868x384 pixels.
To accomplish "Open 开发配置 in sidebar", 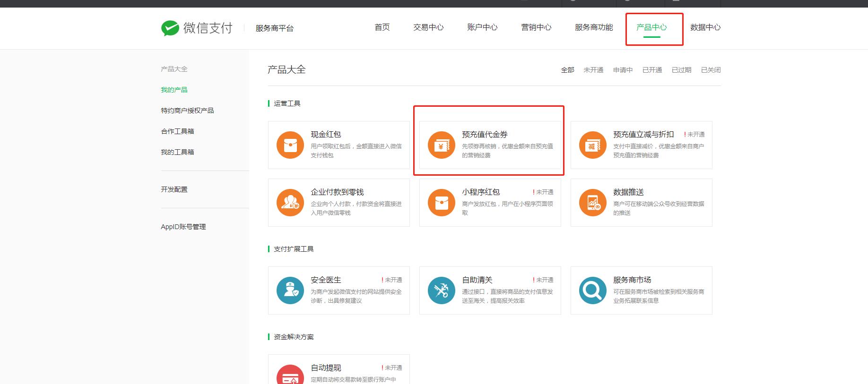I will [174, 189].
